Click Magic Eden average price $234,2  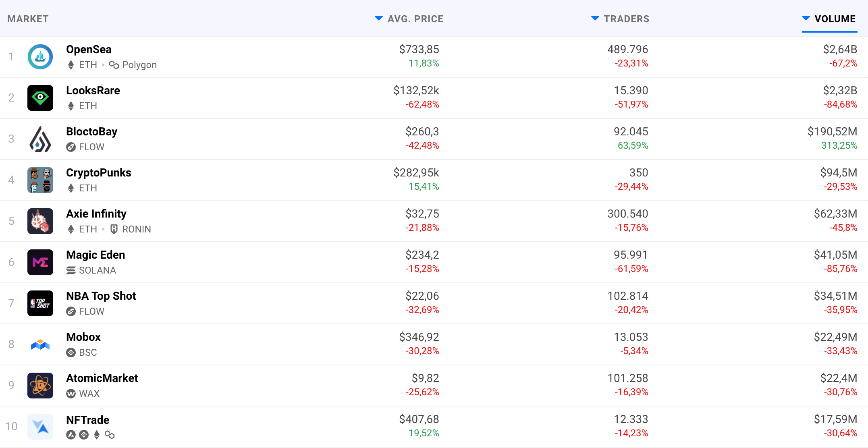(x=422, y=255)
